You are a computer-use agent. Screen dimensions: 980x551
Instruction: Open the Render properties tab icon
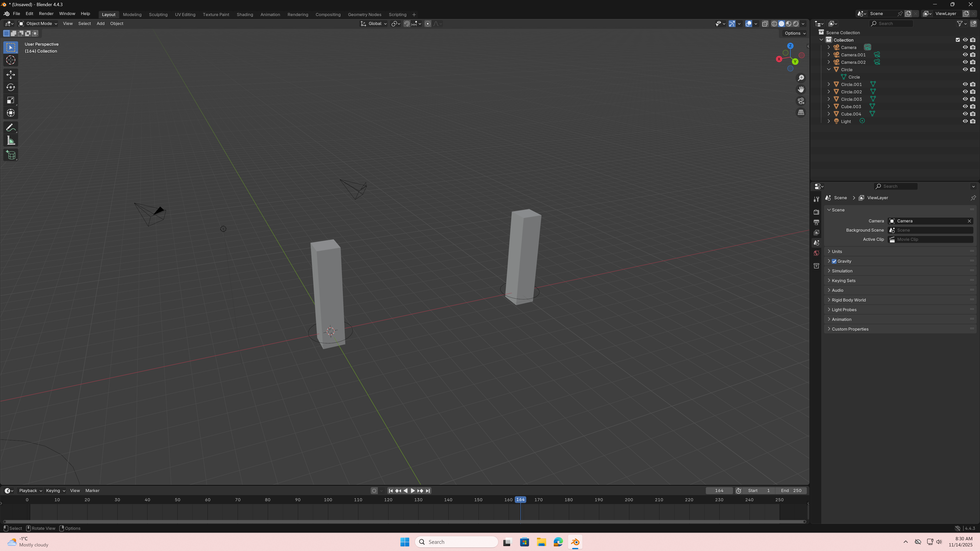pyautogui.click(x=816, y=212)
